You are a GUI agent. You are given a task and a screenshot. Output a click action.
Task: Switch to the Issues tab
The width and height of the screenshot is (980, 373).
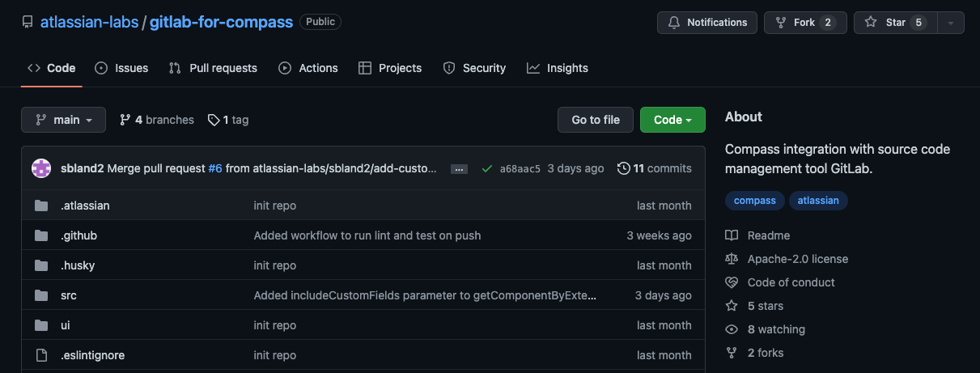[x=121, y=68]
